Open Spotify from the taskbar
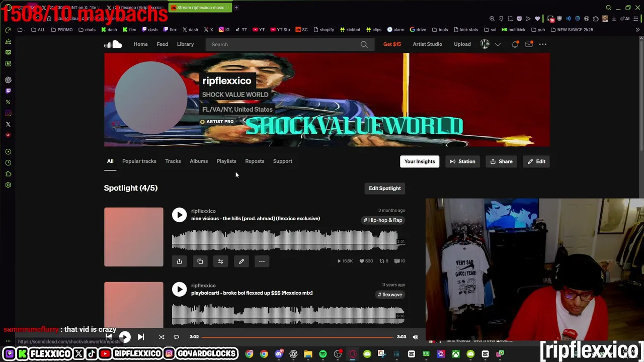The width and height of the screenshot is (644, 362). [x=323, y=354]
